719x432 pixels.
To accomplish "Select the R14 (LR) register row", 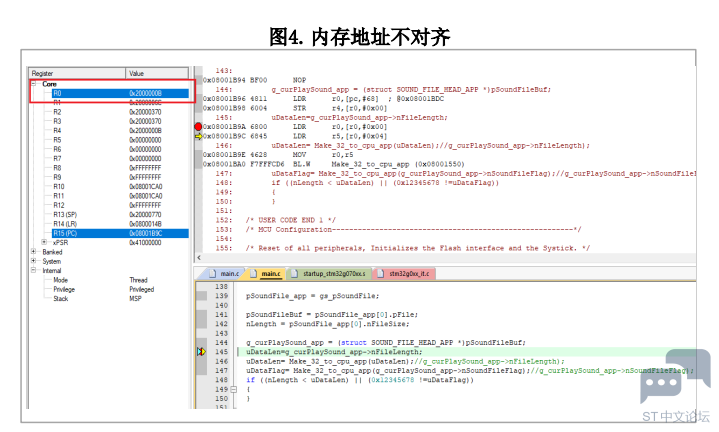I will [x=121, y=224].
